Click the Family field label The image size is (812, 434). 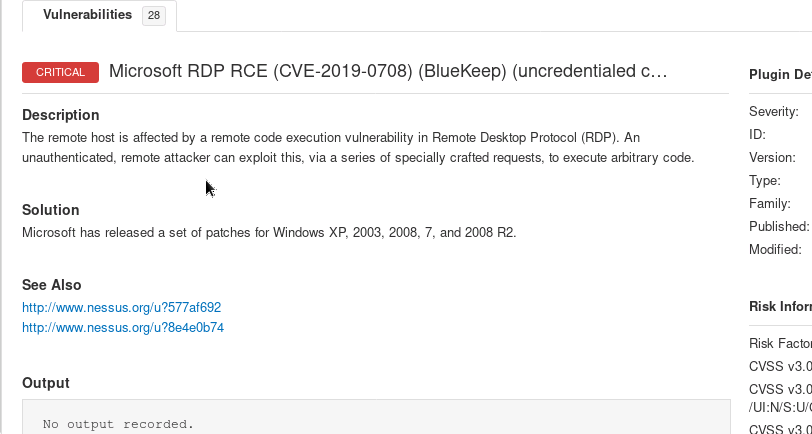click(x=770, y=203)
